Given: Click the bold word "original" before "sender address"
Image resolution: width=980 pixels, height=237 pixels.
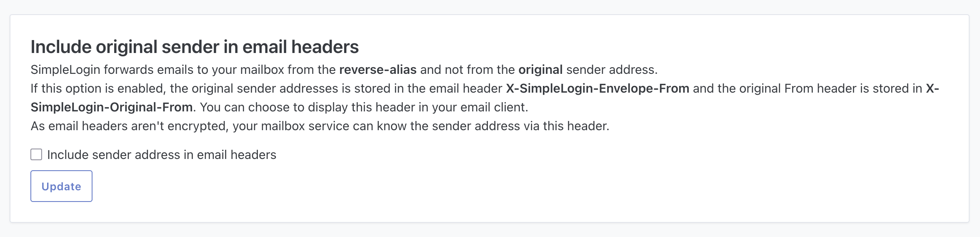Looking at the screenshot, I should click(540, 70).
